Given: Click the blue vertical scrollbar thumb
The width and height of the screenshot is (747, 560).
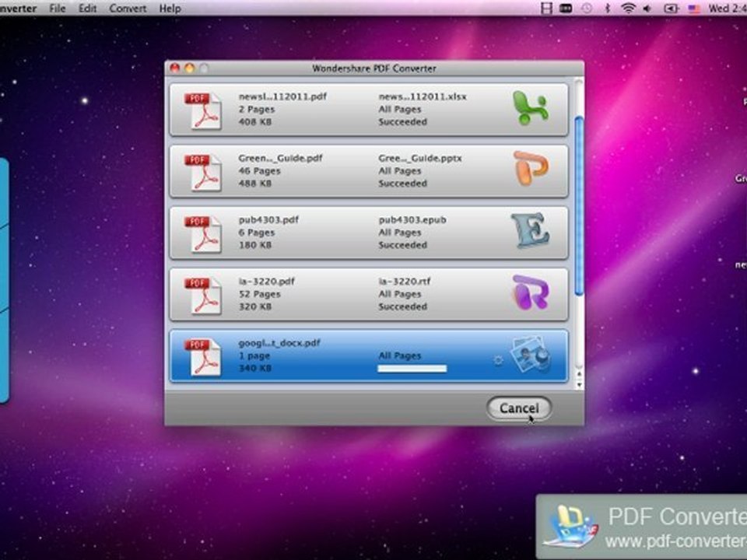Looking at the screenshot, I should tap(579, 205).
